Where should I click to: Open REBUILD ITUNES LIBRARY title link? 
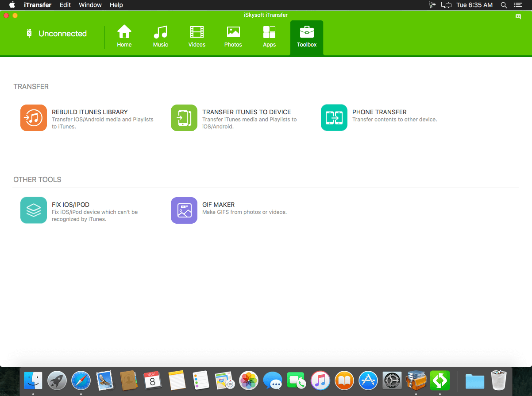click(90, 112)
